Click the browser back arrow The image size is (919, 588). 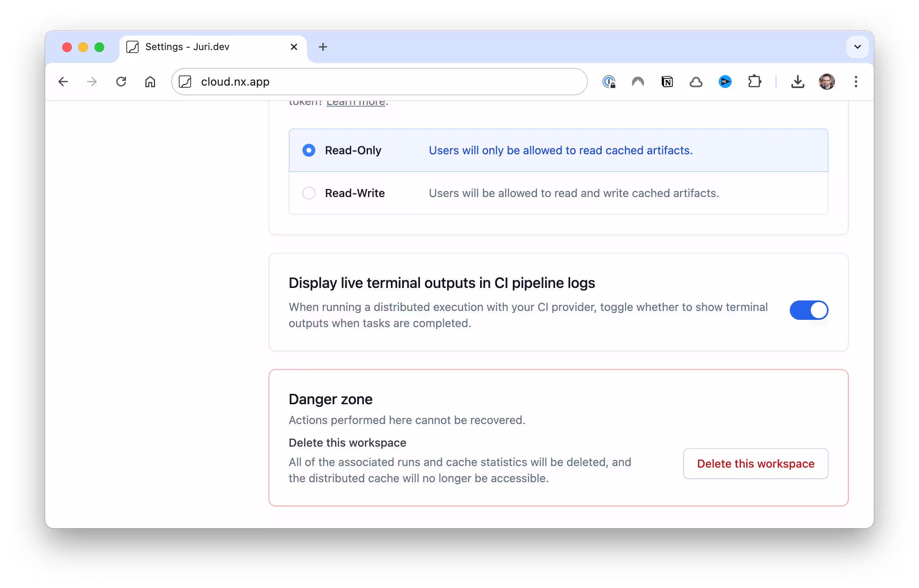pyautogui.click(x=63, y=82)
